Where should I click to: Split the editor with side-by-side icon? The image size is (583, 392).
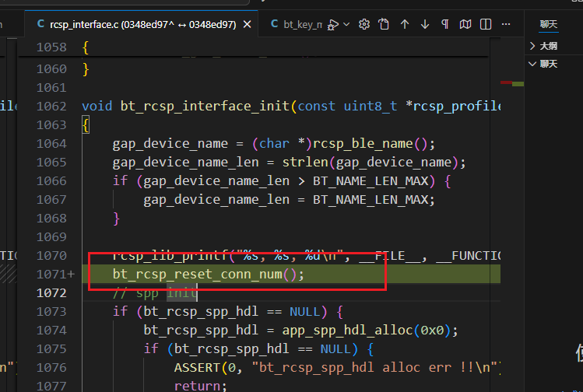(x=486, y=25)
